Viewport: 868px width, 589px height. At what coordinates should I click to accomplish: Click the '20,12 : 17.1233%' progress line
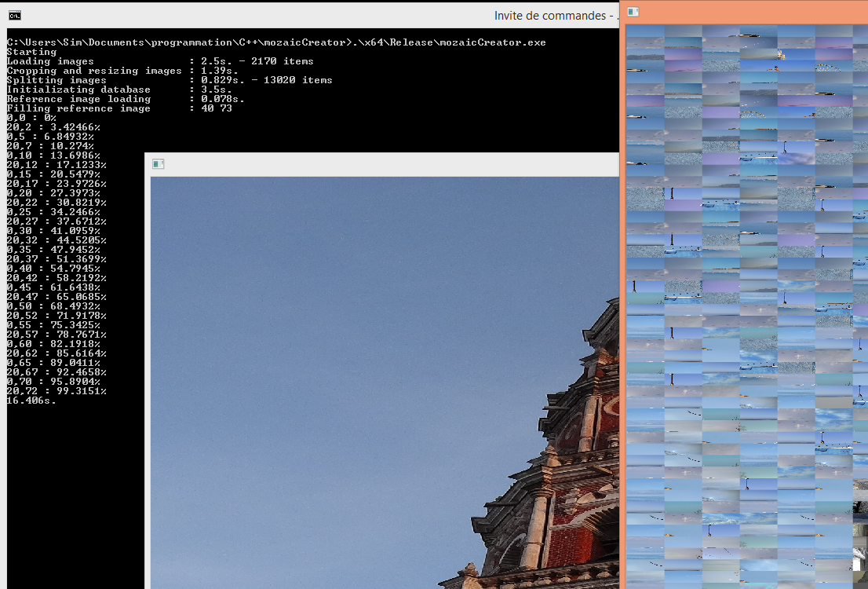click(x=57, y=165)
